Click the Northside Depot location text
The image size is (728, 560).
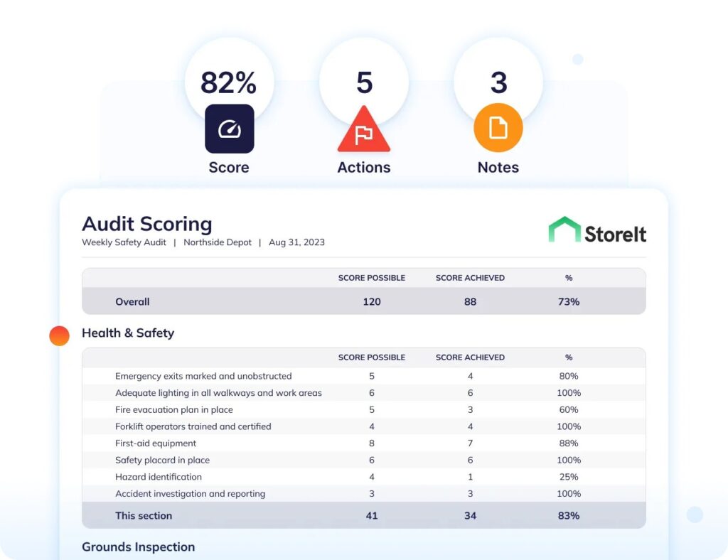pyautogui.click(x=218, y=242)
